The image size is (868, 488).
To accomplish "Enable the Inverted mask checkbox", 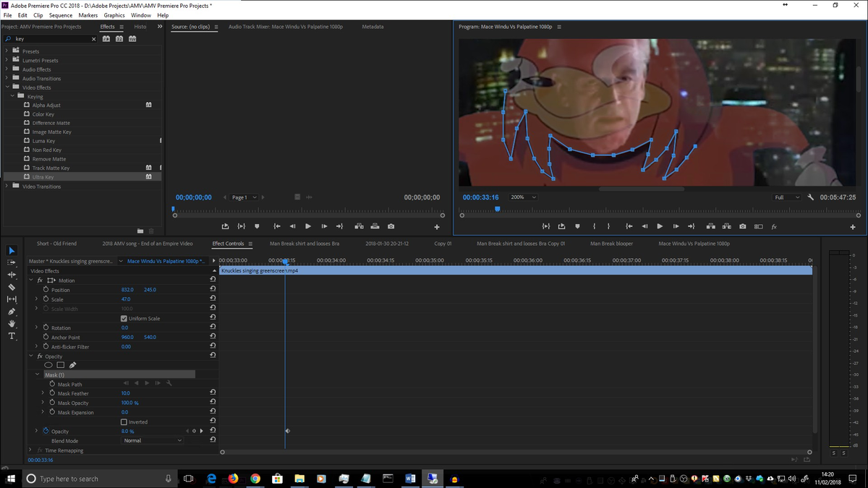I will coord(124,421).
